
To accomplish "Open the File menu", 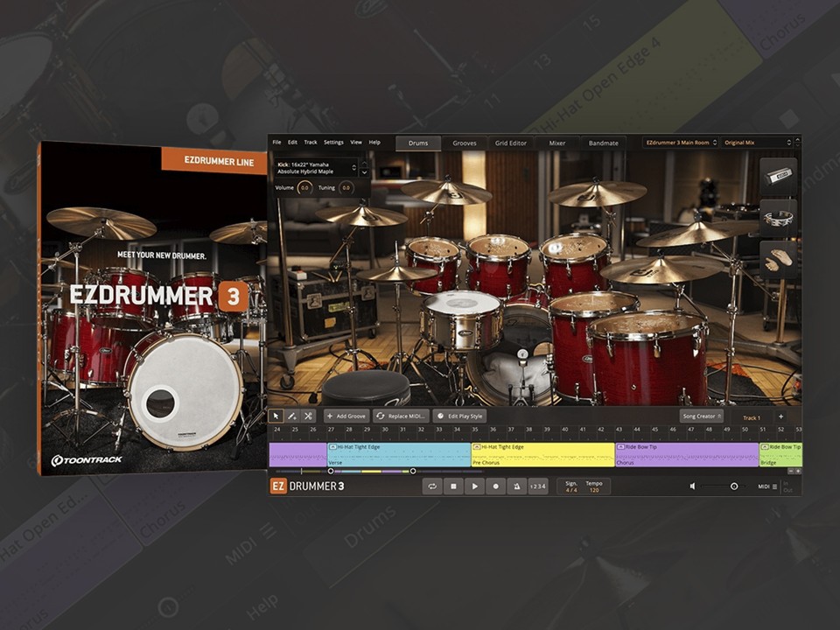I will click(x=276, y=143).
